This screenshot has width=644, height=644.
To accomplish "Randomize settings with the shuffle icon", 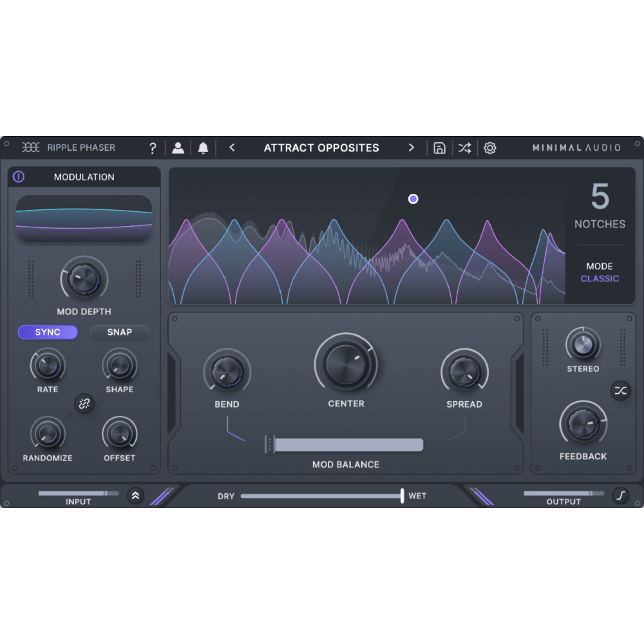I will (464, 147).
